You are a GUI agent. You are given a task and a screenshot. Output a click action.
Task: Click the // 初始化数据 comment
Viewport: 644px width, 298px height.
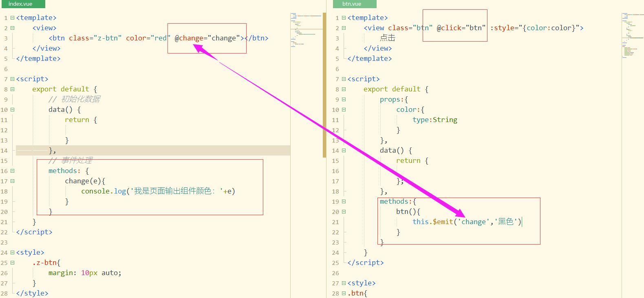pos(74,100)
